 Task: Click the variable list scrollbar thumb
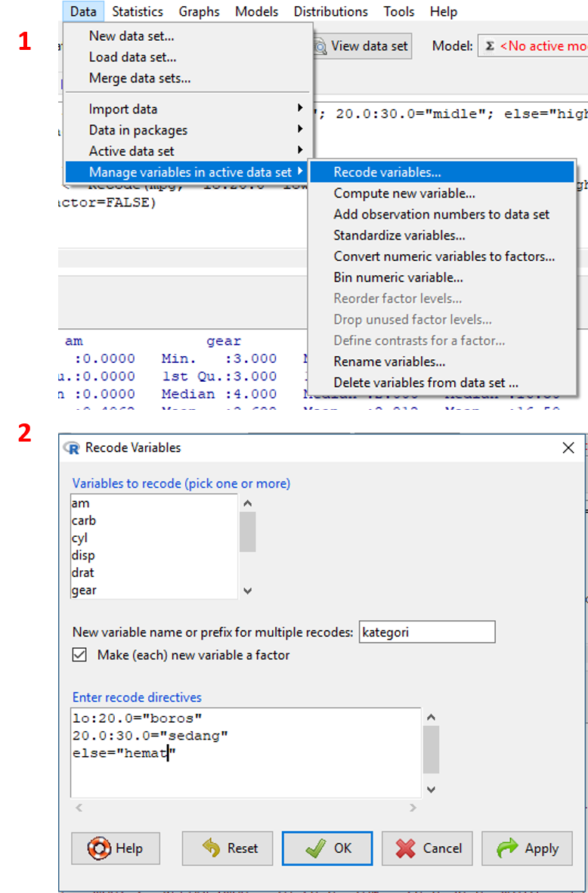(248, 532)
